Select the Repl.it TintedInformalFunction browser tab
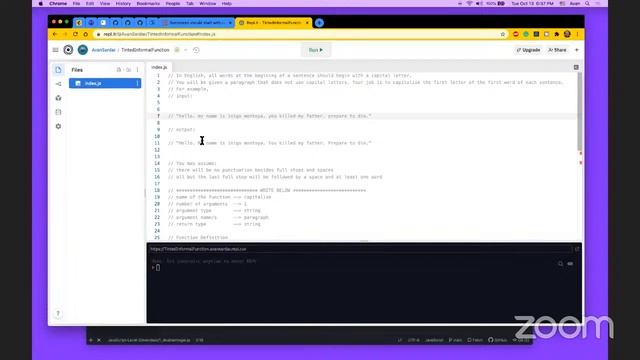The width and height of the screenshot is (640, 360). (x=273, y=23)
